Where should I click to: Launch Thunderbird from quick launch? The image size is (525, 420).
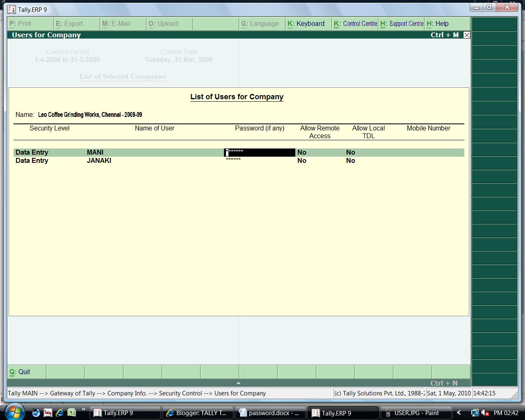(36, 413)
